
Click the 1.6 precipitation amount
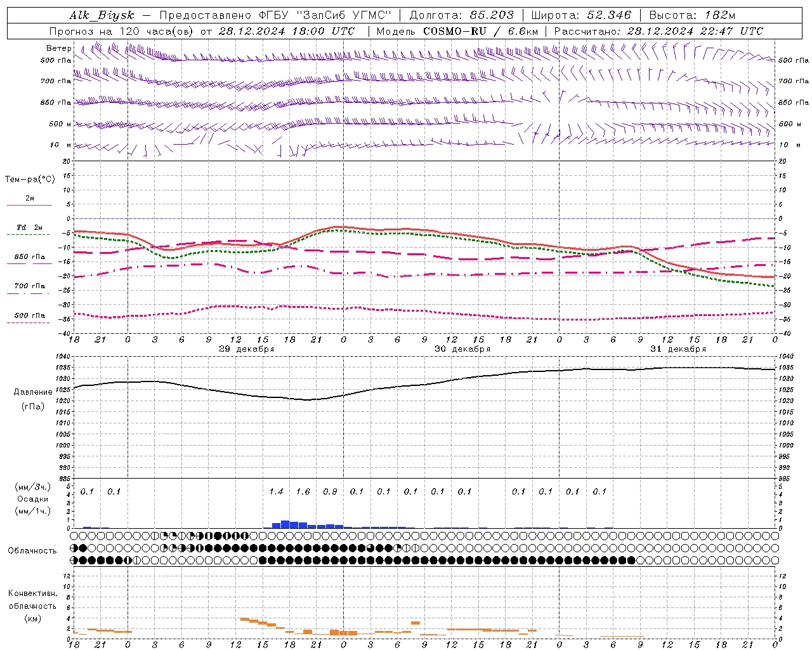(x=303, y=491)
